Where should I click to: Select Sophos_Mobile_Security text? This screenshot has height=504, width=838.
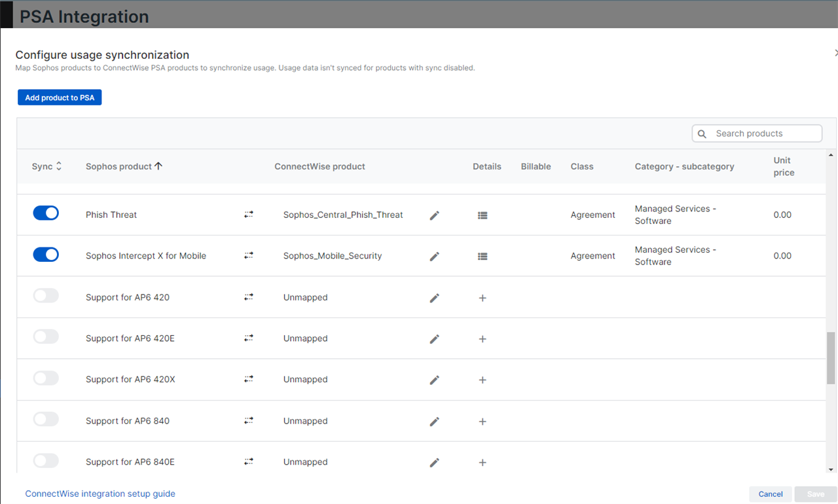[x=333, y=256]
